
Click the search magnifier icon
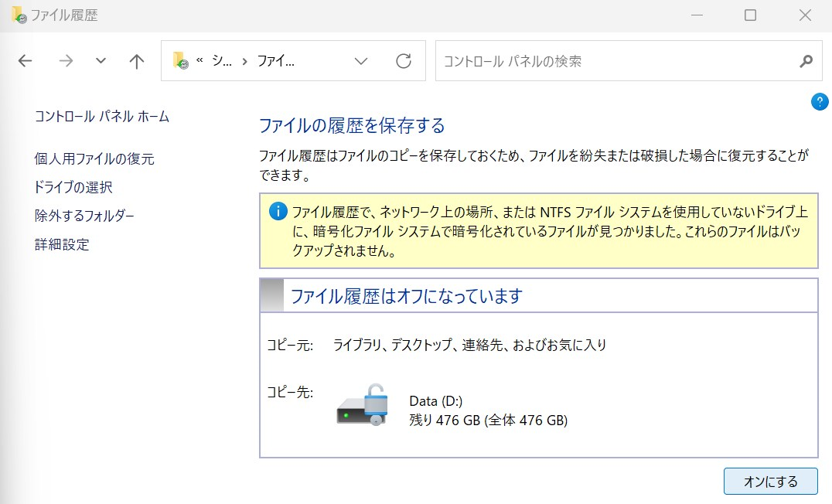click(x=806, y=60)
